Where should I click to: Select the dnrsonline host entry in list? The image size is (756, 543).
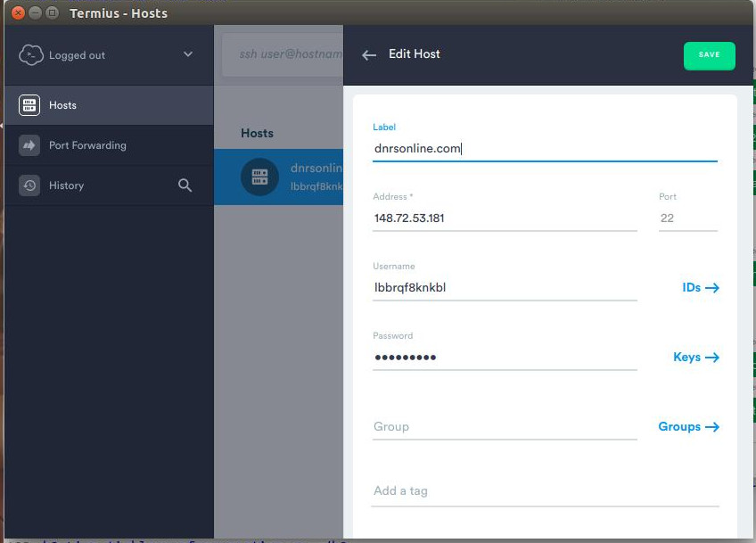point(279,177)
